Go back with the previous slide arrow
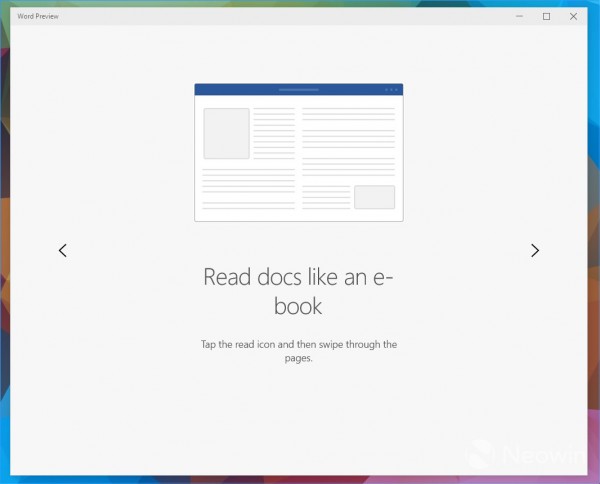This screenshot has width=600, height=484. [63, 251]
